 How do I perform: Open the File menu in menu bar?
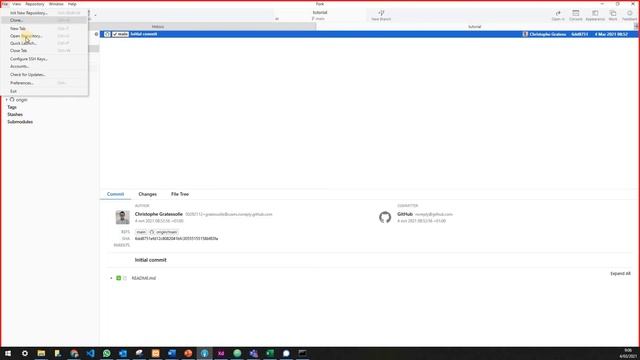pos(5,4)
